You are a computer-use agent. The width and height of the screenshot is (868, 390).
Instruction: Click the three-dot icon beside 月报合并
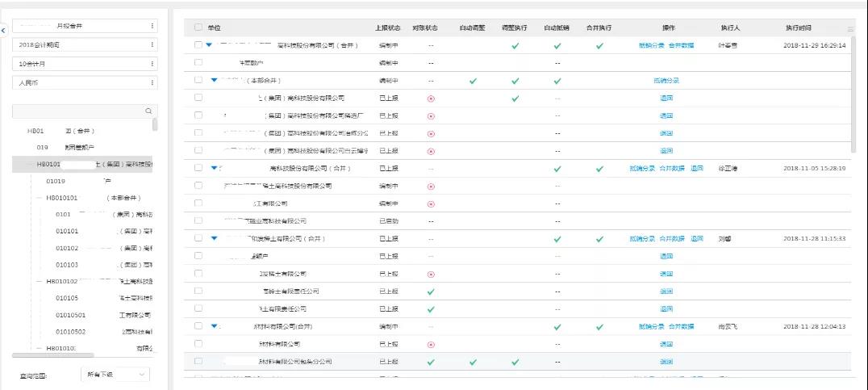pyautogui.click(x=152, y=26)
